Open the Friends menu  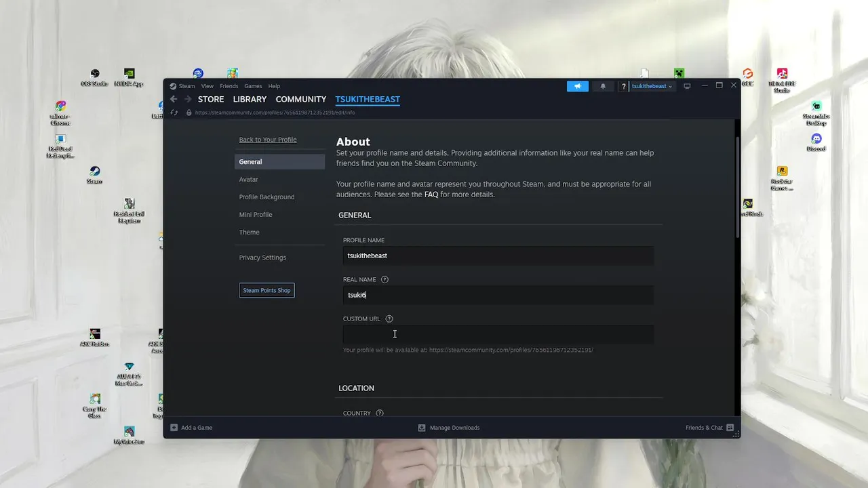coord(229,86)
